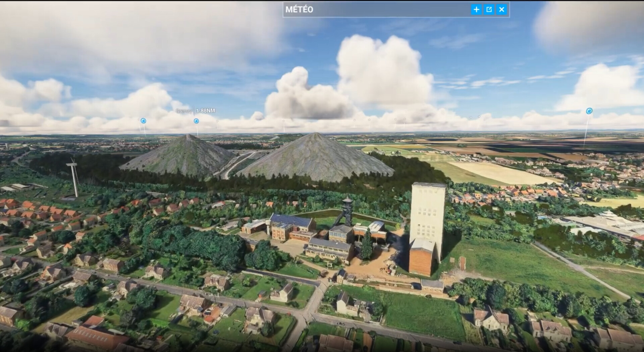Click the 1.88NM distance label
The height and width of the screenshot is (352, 644).
point(206,111)
